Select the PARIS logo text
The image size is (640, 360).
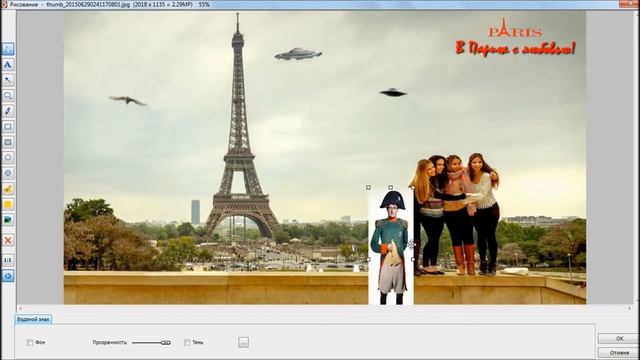515,28
